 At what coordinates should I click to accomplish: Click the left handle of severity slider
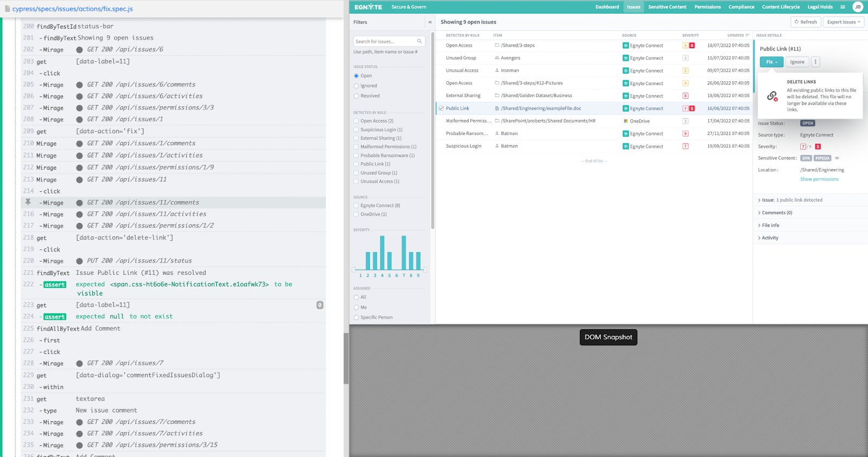click(x=354, y=269)
